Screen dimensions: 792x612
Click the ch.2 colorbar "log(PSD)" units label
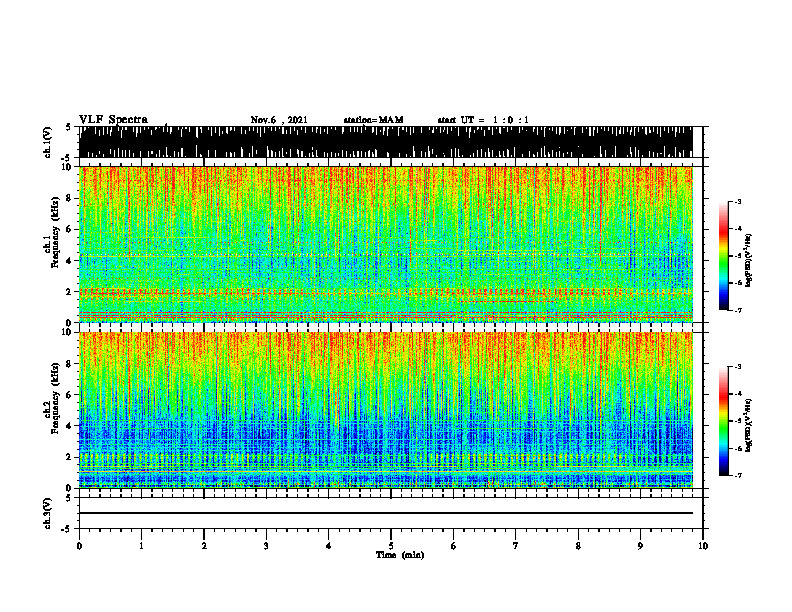click(x=749, y=426)
